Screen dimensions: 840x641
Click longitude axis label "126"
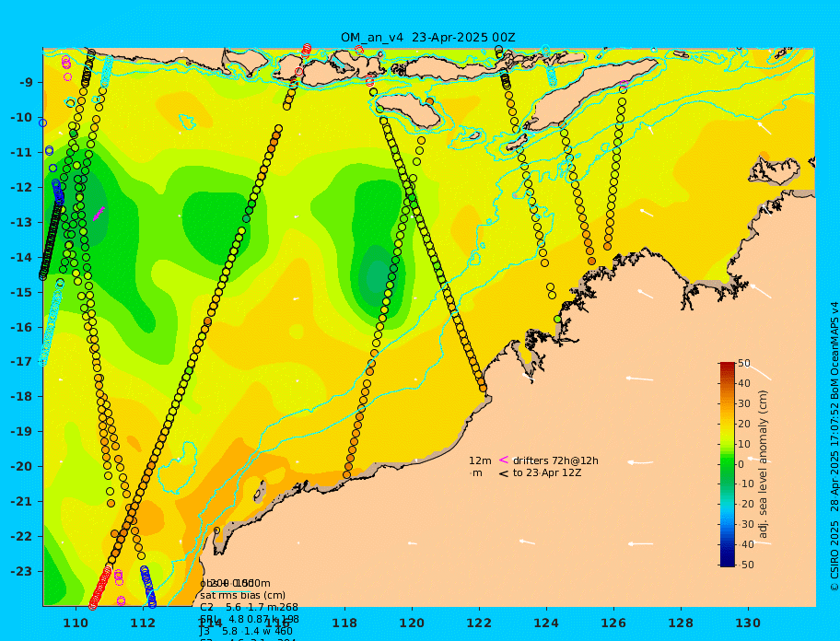tap(613, 623)
